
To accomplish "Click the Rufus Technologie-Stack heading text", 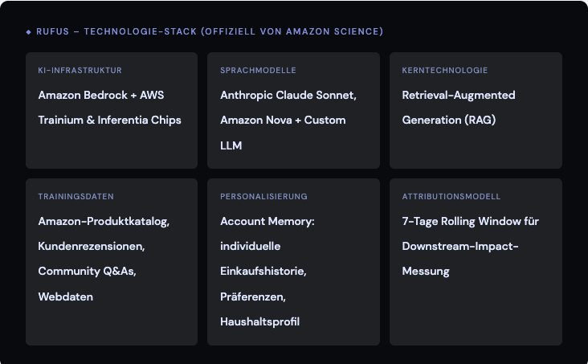I will point(209,32).
